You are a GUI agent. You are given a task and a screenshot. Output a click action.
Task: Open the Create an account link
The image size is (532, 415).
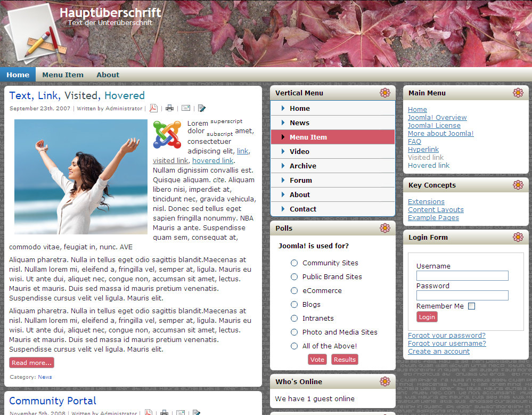[439, 352]
